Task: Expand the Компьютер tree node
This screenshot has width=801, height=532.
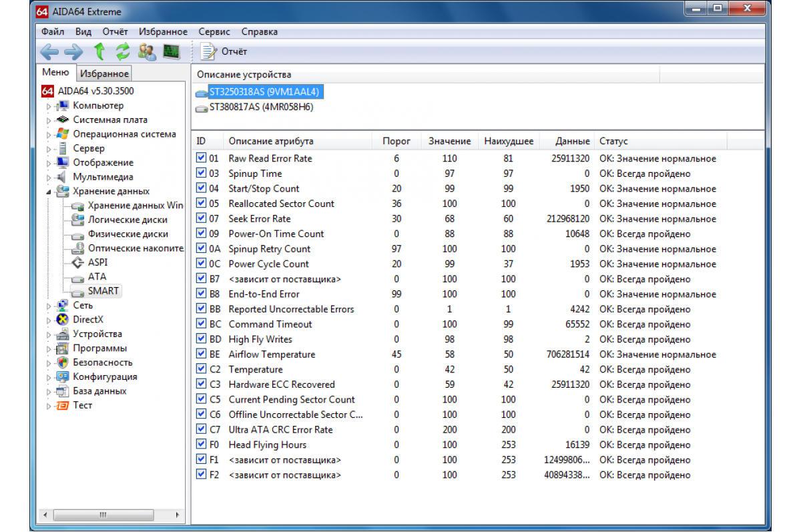Action: tap(48, 106)
